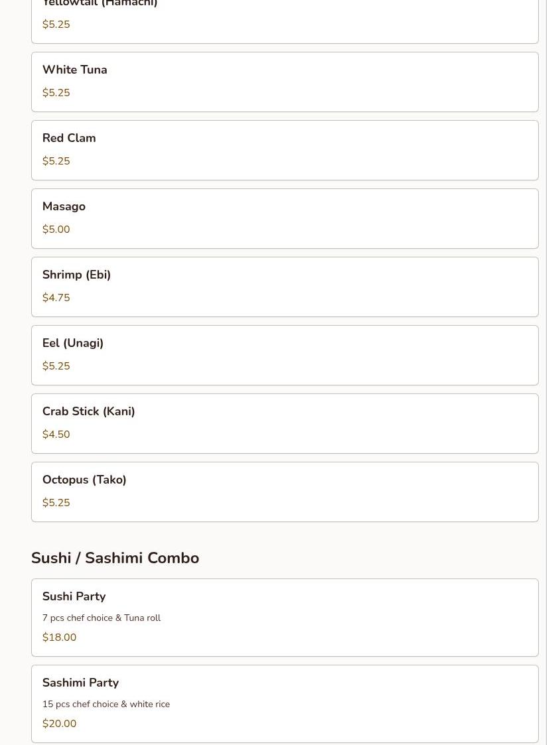Click the $5.25 price under White Tuna

coord(56,93)
